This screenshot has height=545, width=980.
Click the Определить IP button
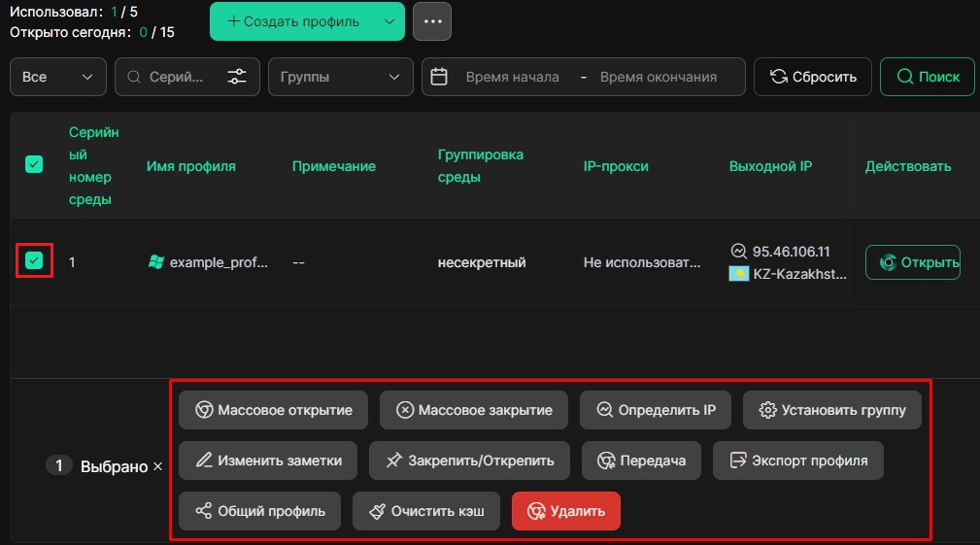click(656, 410)
